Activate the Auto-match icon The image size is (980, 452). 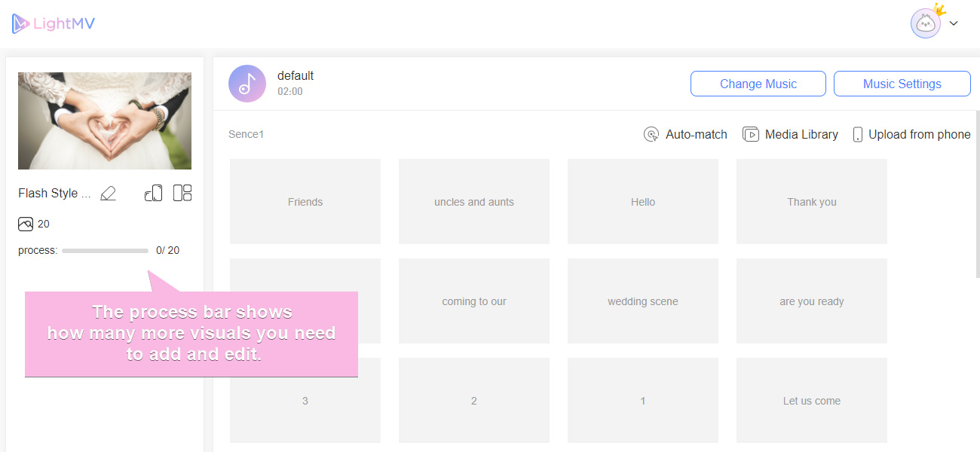[651, 134]
